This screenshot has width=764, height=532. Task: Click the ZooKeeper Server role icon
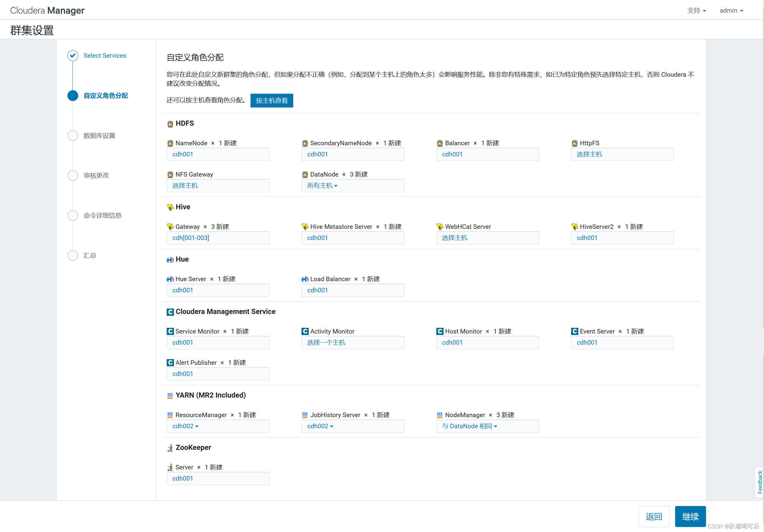170,468
